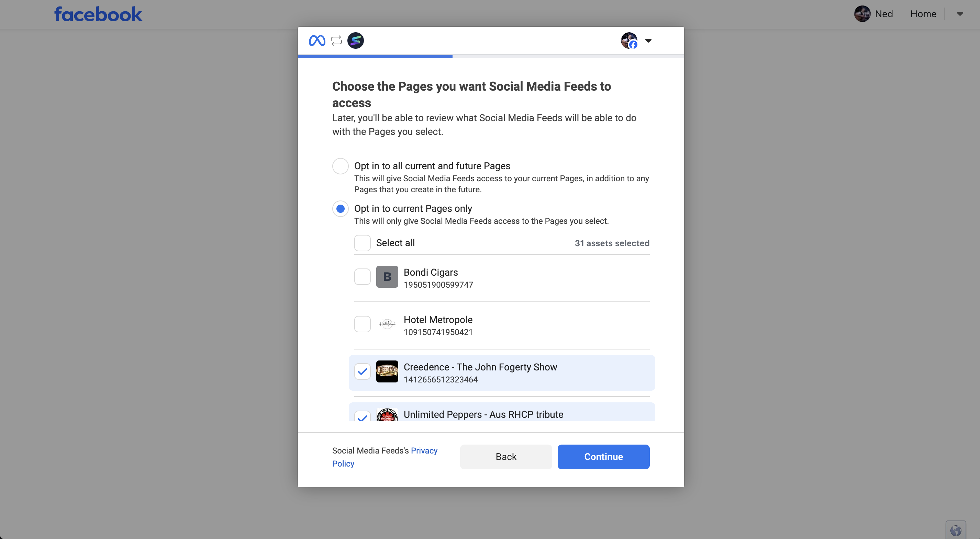The image size is (980, 539).
Task: Click the dialog progress bar
Action: [x=490, y=56]
